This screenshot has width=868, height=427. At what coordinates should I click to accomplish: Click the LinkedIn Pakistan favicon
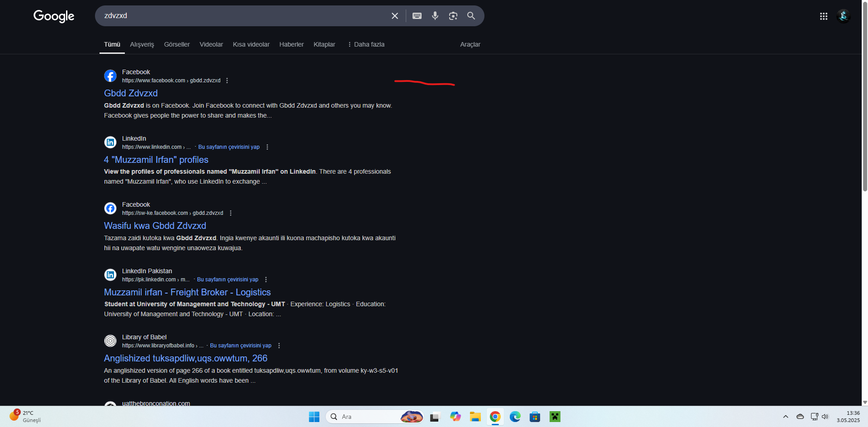110,275
